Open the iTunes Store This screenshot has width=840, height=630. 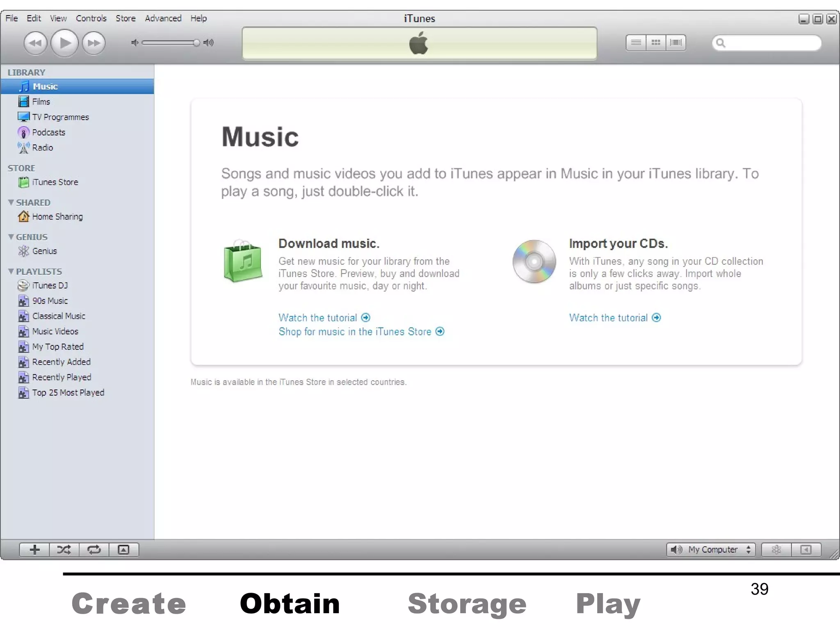(77, 182)
